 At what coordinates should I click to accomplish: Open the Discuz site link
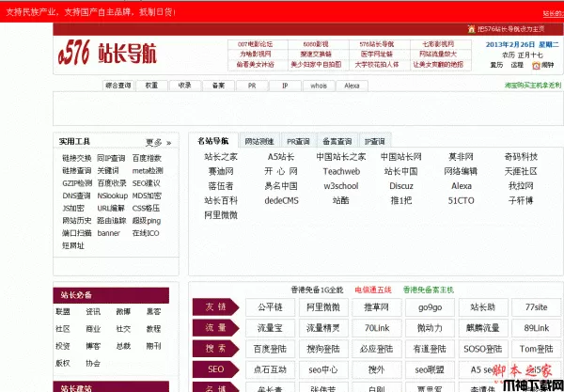401,186
